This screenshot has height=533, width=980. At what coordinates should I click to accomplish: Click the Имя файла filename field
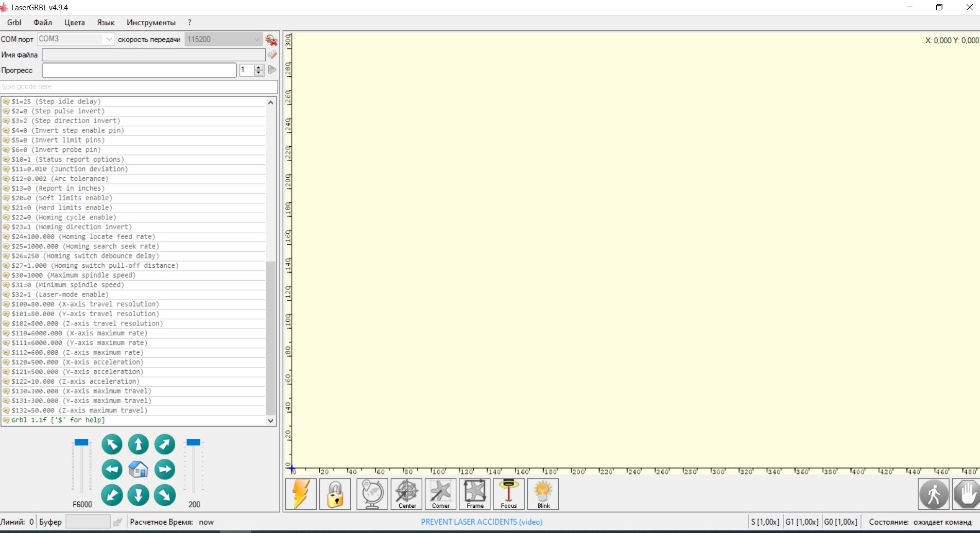click(x=153, y=55)
